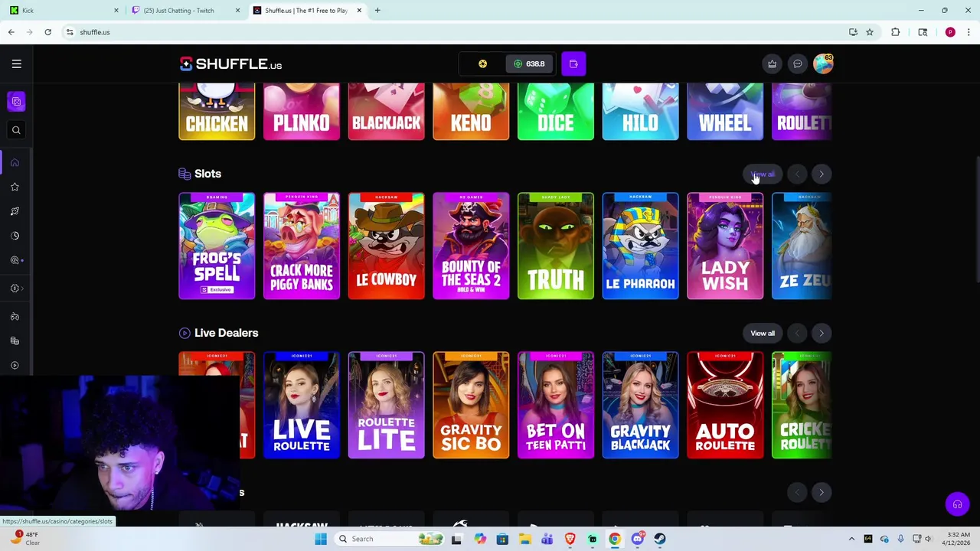Open Favorites star icon in sidebar
Image resolution: width=980 pixels, height=551 pixels.
point(15,187)
